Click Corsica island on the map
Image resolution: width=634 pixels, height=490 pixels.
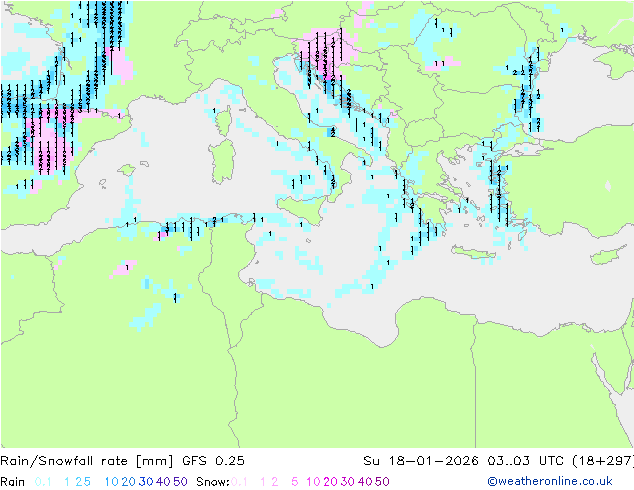[224, 121]
